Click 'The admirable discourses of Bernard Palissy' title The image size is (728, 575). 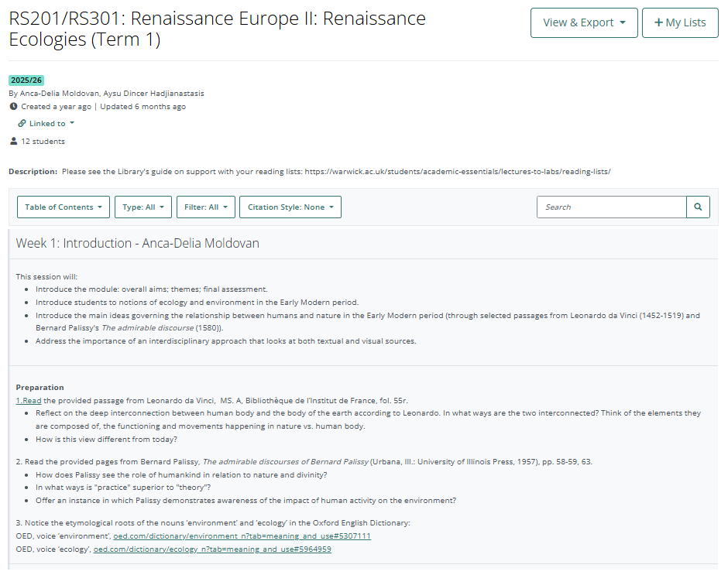pos(286,462)
